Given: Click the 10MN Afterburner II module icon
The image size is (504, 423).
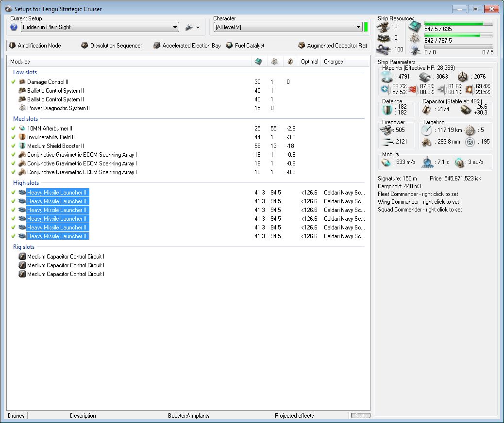Looking at the screenshot, I should coord(22,129).
